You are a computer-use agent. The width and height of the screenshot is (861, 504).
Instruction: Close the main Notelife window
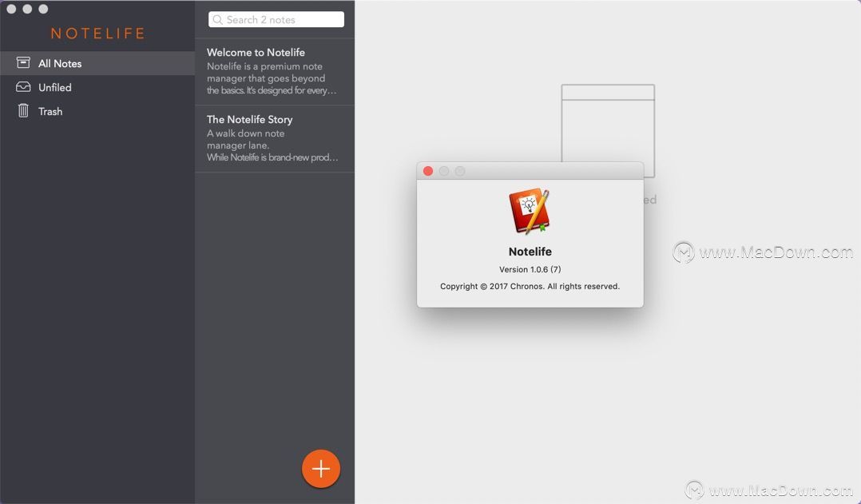(x=11, y=9)
